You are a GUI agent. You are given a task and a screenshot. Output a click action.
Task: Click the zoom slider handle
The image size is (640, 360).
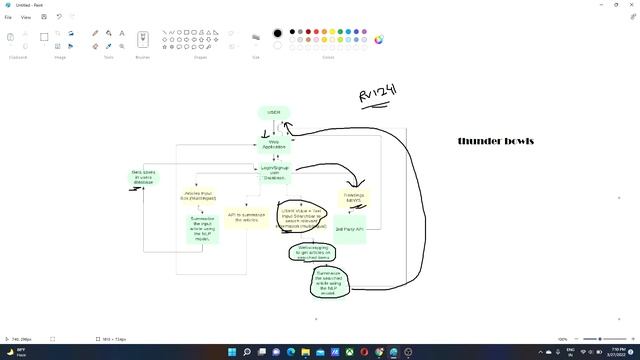coord(600,339)
